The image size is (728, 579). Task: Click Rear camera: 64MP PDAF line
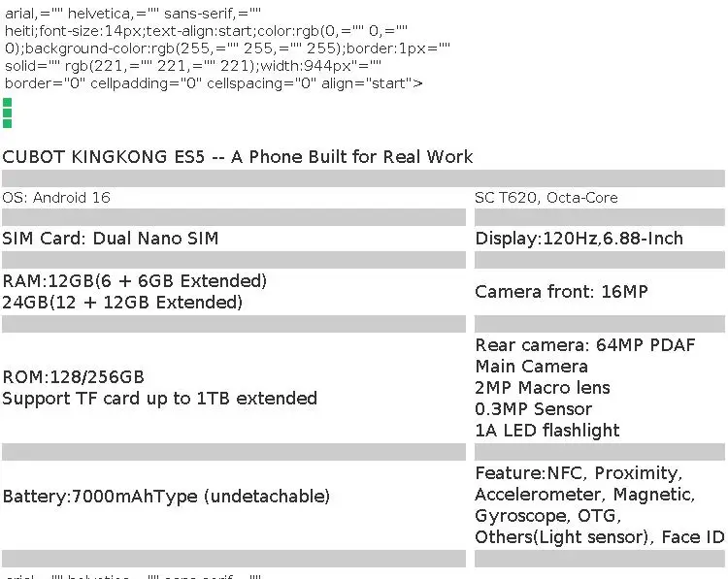(x=585, y=345)
